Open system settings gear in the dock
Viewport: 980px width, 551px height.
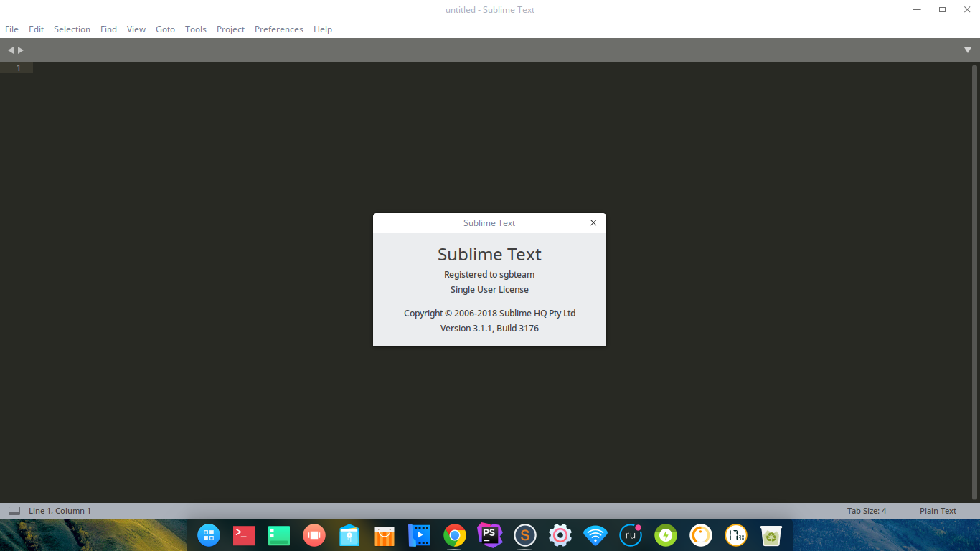[x=560, y=535]
